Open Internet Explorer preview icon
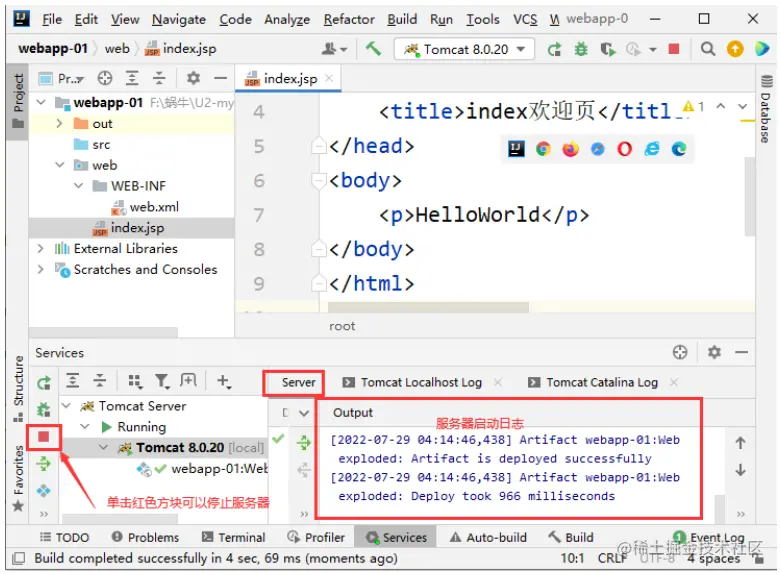Image resolution: width=780 pixels, height=574 pixels. click(x=652, y=149)
